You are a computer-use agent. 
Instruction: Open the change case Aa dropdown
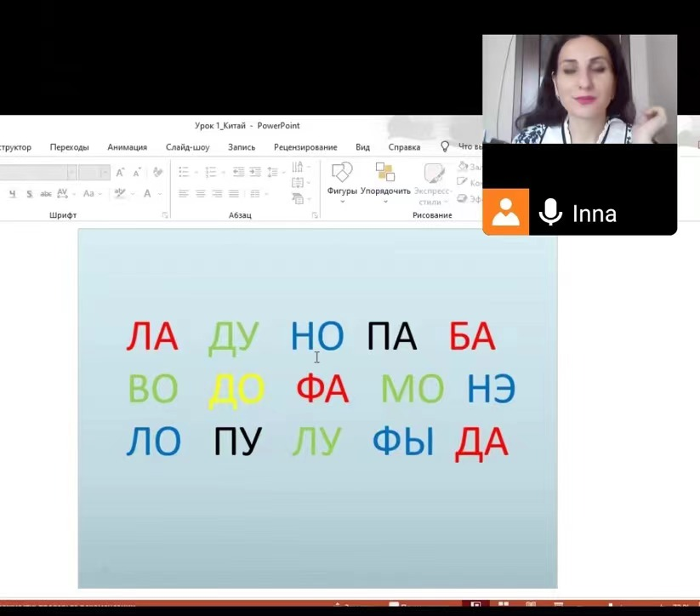tap(89, 194)
